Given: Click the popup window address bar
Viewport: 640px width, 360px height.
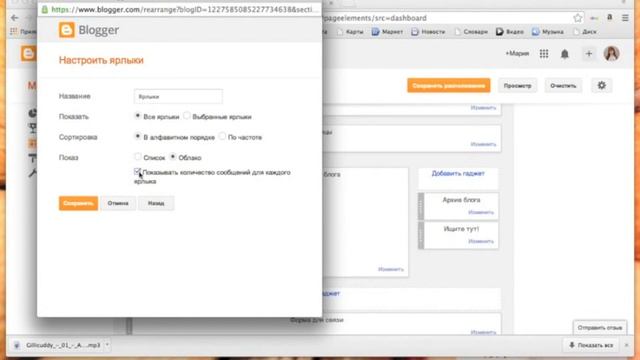Looking at the screenshot, I should [x=180, y=9].
